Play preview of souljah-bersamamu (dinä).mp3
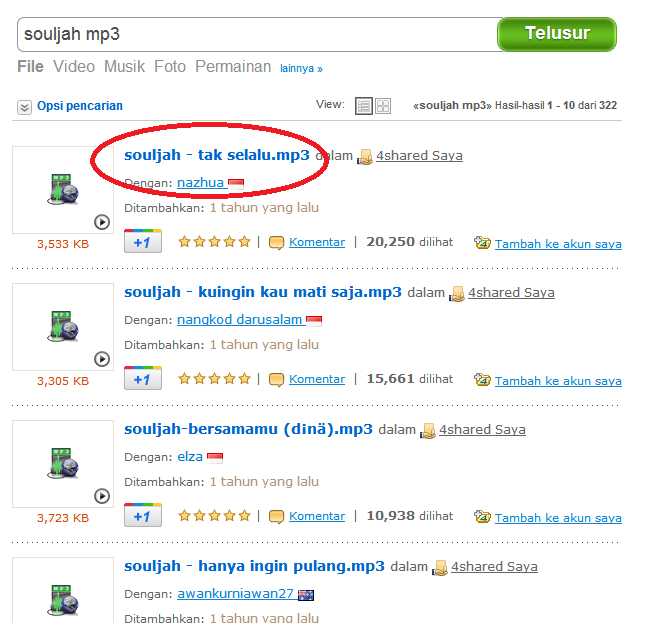Image resolution: width=655 pixels, height=623 pixels. 102,496
